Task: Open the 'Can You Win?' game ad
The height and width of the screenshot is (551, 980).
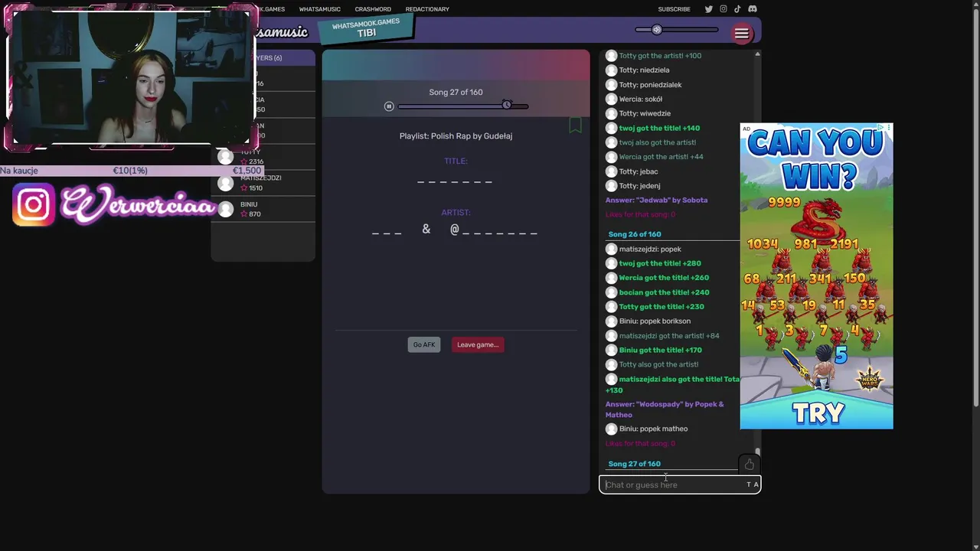Action: click(x=816, y=275)
